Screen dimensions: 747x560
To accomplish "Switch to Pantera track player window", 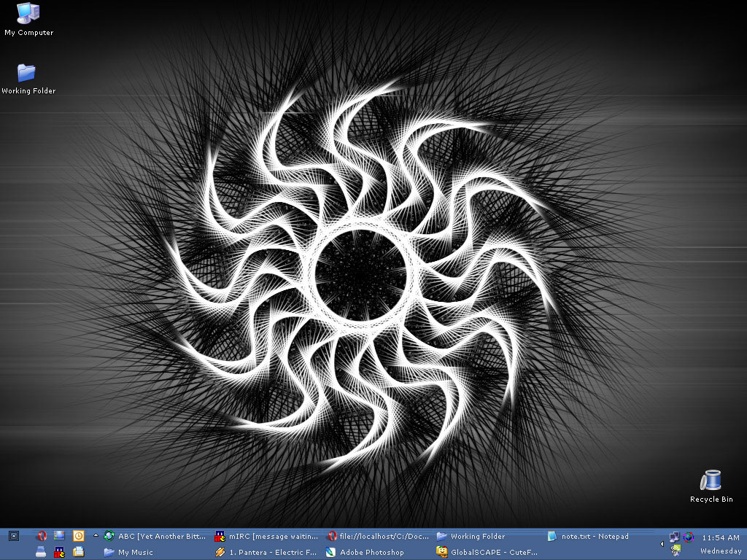I will point(267,552).
